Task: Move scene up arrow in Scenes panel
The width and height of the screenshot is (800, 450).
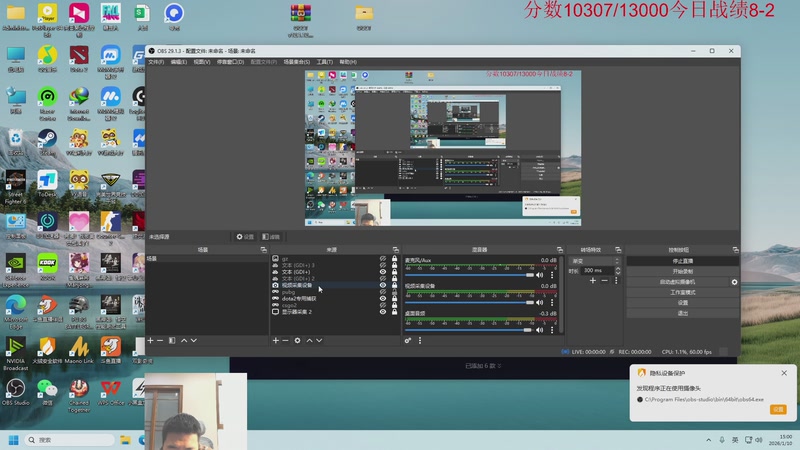Action: (184, 340)
